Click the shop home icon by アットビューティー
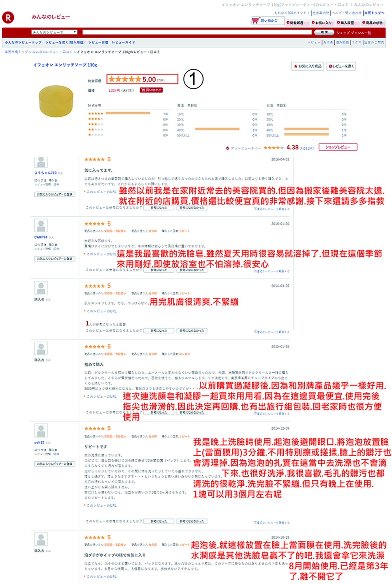 [227, 148]
